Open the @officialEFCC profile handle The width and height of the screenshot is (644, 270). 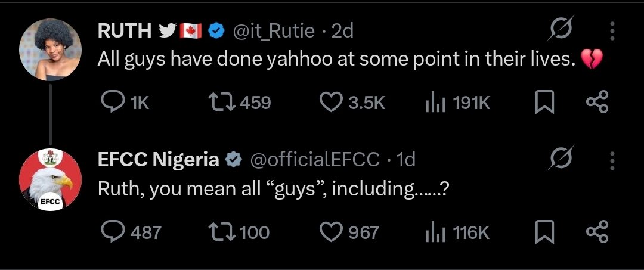(x=315, y=160)
